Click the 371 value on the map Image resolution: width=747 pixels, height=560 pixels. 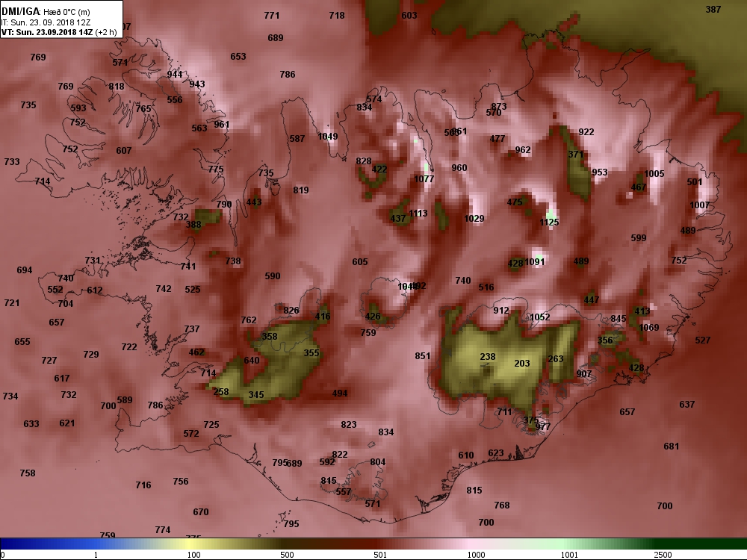(576, 154)
